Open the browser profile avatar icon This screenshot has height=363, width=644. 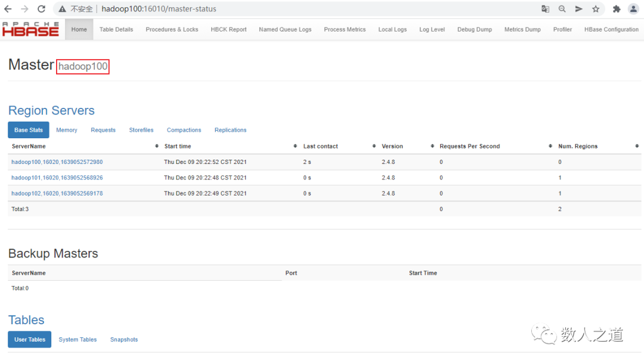point(633,8)
